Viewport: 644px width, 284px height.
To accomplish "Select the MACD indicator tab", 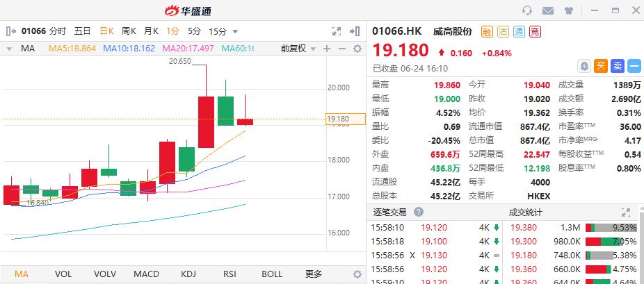I will 147,274.
